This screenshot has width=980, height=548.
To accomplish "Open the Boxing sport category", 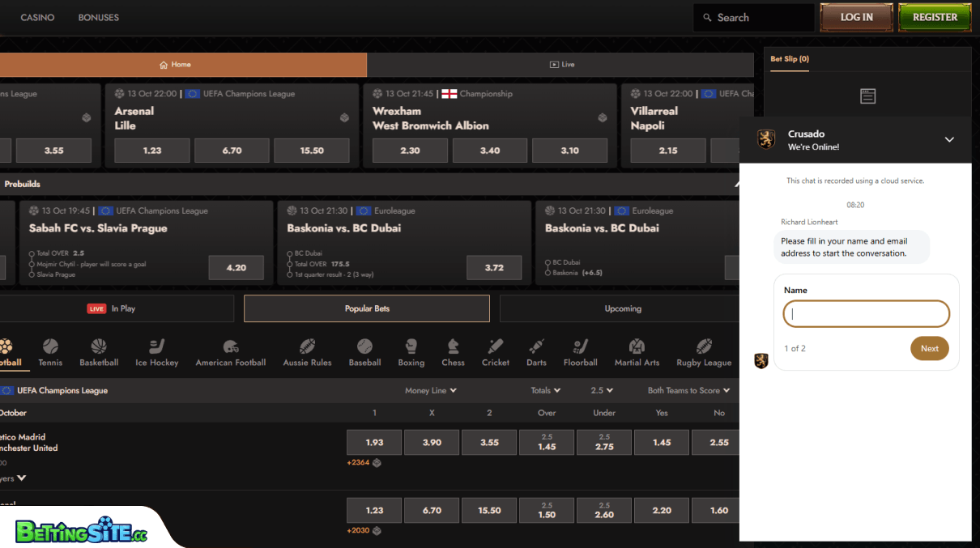I will 411,353.
